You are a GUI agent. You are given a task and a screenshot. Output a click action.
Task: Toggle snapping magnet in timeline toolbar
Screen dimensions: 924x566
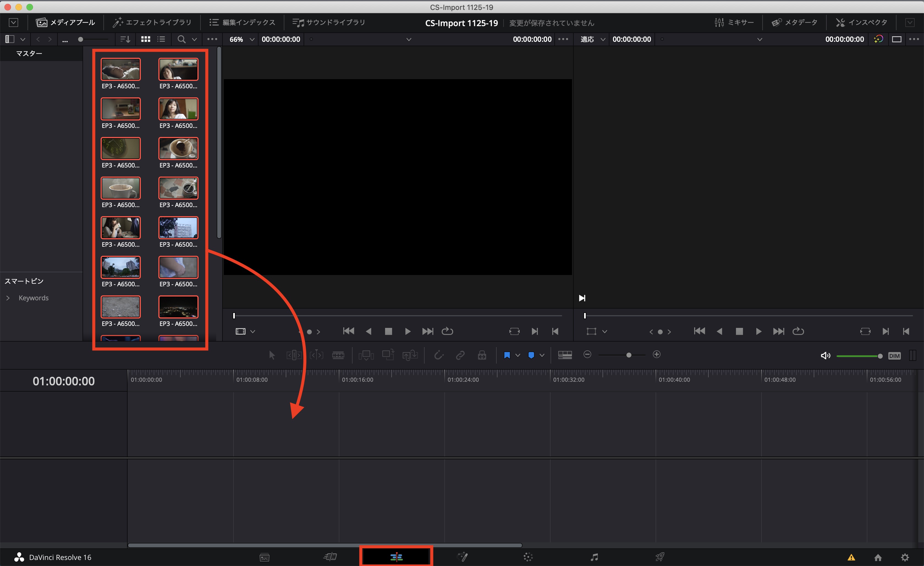(438, 355)
